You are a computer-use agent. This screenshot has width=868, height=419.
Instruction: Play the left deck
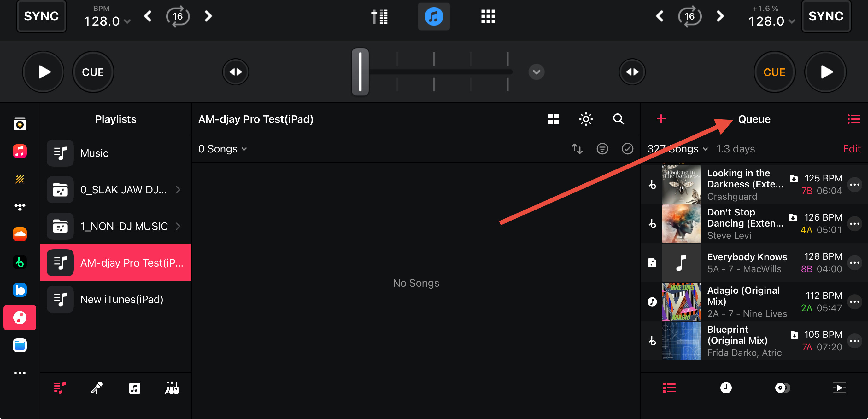coord(43,72)
